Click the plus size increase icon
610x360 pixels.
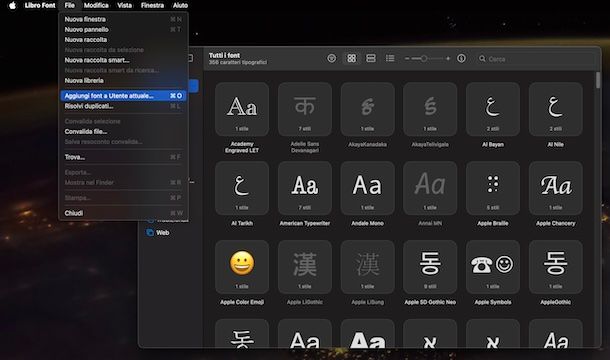(x=448, y=58)
